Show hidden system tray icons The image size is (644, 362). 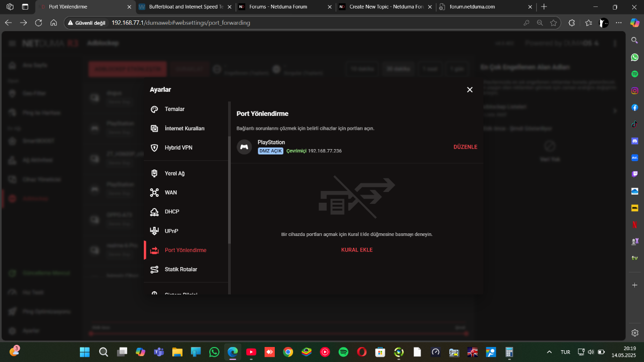[x=549, y=352]
